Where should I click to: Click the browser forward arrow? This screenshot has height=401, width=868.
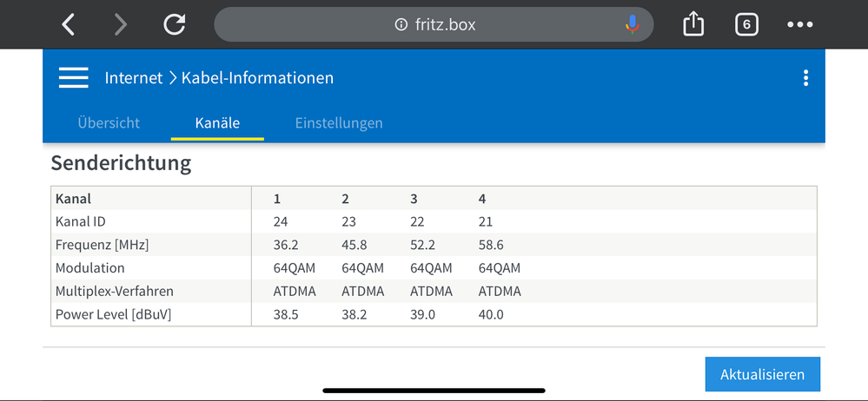coord(121,24)
